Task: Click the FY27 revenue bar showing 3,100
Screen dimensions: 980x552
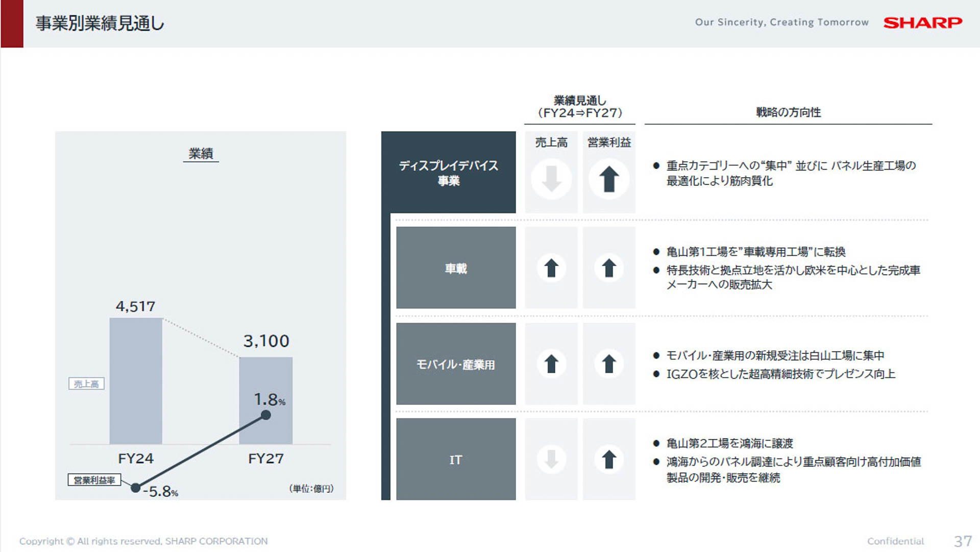Action: [265, 401]
